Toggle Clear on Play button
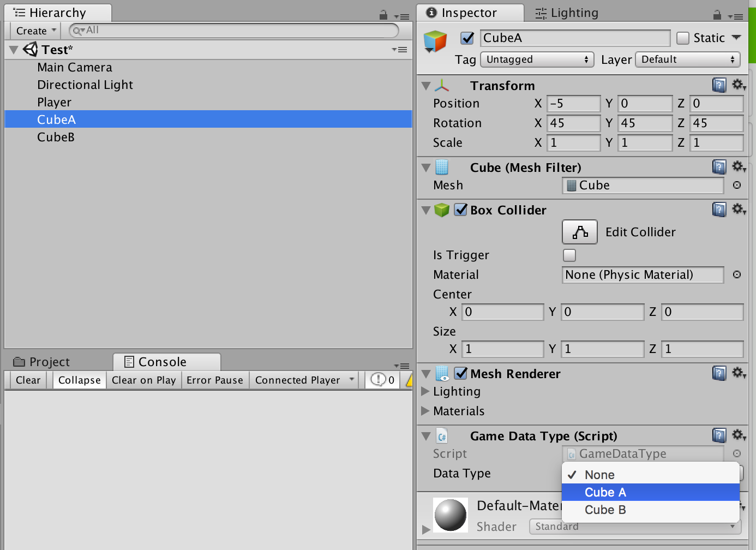The image size is (756, 550). click(x=144, y=380)
